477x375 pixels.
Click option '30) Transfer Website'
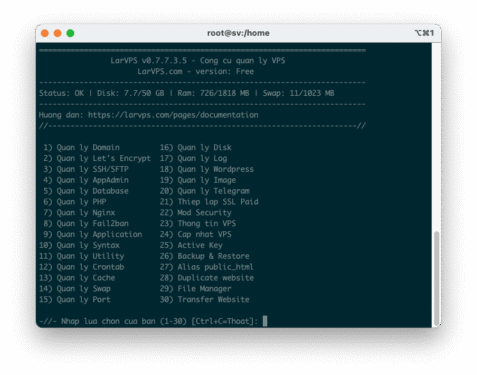204,299
